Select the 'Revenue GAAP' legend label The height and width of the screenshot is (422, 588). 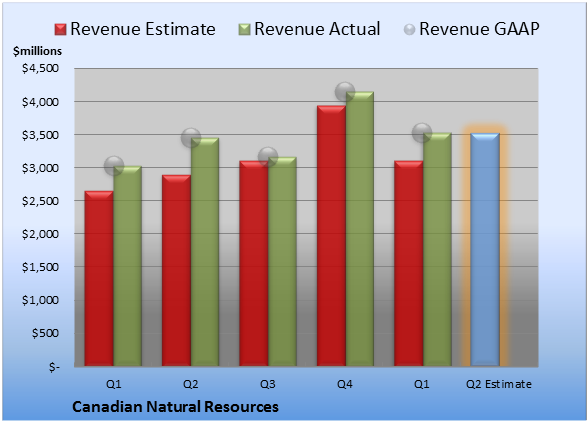[x=479, y=29]
